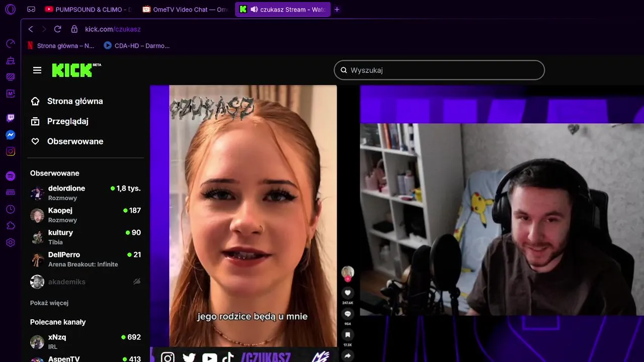Image resolution: width=644 pixels, height=362 pixels.
Task: Open recommended channel AspenTV
Action: [x=86, y=358]
